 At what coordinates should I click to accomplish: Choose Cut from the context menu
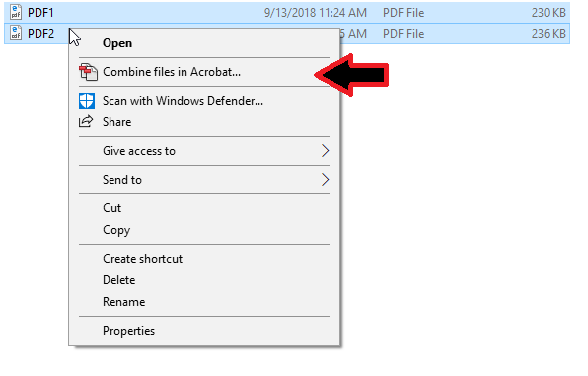click(x=112, y=208)
